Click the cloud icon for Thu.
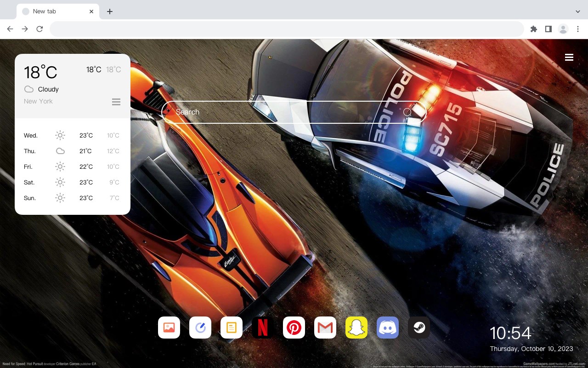Image resolution: width=588 pixels, height=368 pixels. tap(60, 151)
